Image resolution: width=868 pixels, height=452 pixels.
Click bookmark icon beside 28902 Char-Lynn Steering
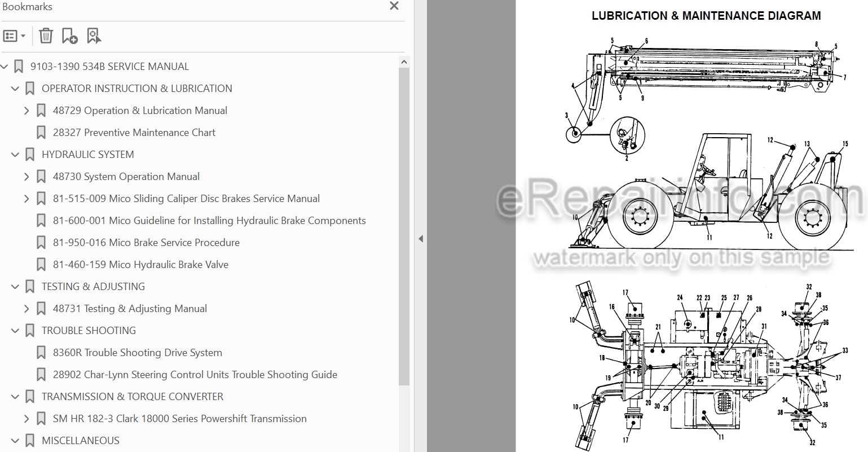41,375
